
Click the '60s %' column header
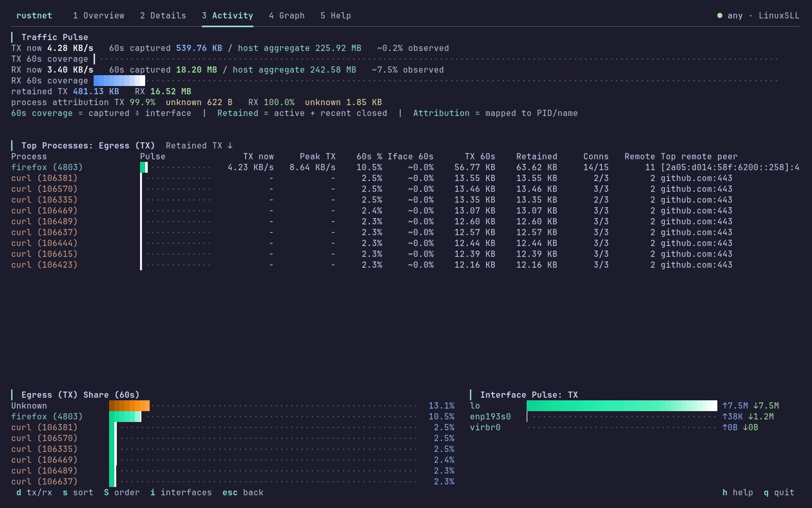pyautogui.click(x=369, y=156)
